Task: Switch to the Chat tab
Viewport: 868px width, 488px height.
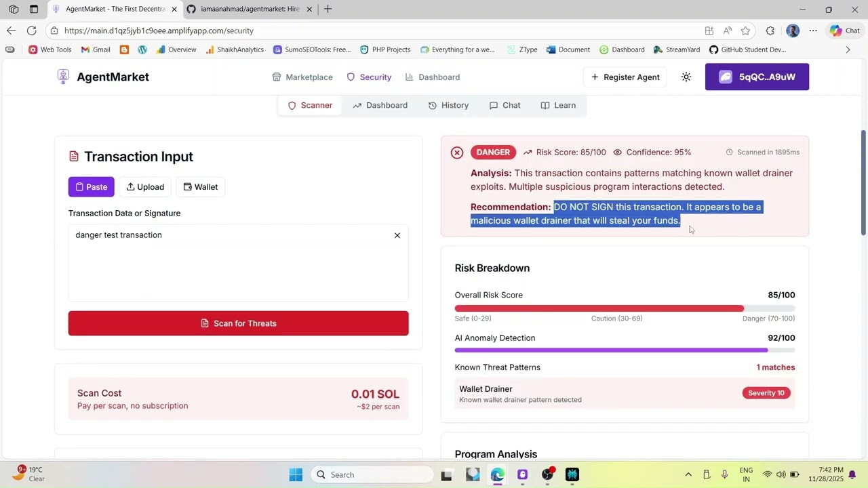Action: [x=505, y=105]
